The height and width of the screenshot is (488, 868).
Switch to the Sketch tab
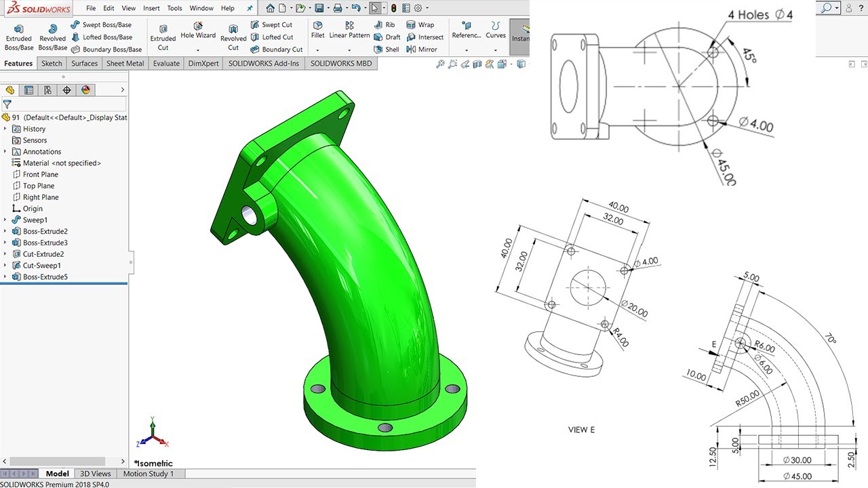(x=52, y=63)
